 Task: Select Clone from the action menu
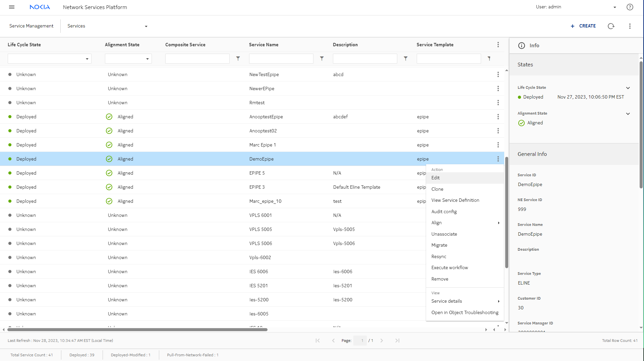pos(437,189)
